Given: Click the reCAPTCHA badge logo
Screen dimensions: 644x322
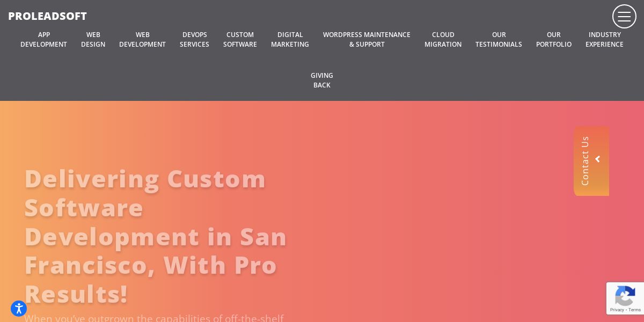Looking at the screenshot, I should tap(625, 296).
